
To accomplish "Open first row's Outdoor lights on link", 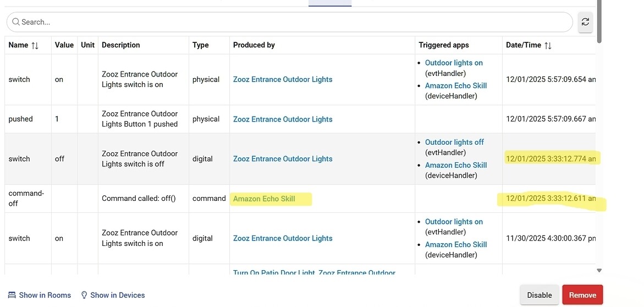I will 454,63.
